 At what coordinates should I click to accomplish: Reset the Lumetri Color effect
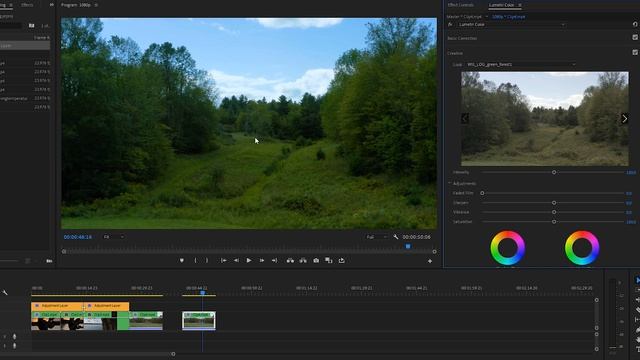tap(635, 24)
